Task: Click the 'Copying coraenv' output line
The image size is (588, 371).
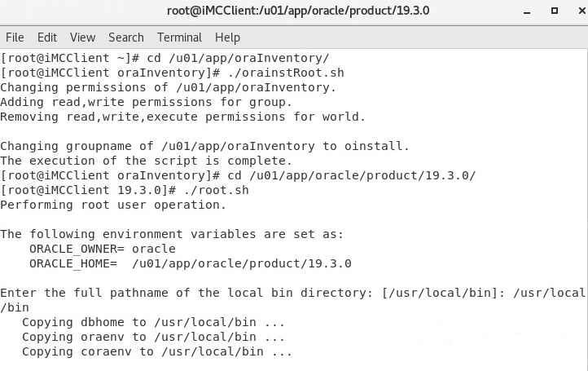Action: click(156, 352)
